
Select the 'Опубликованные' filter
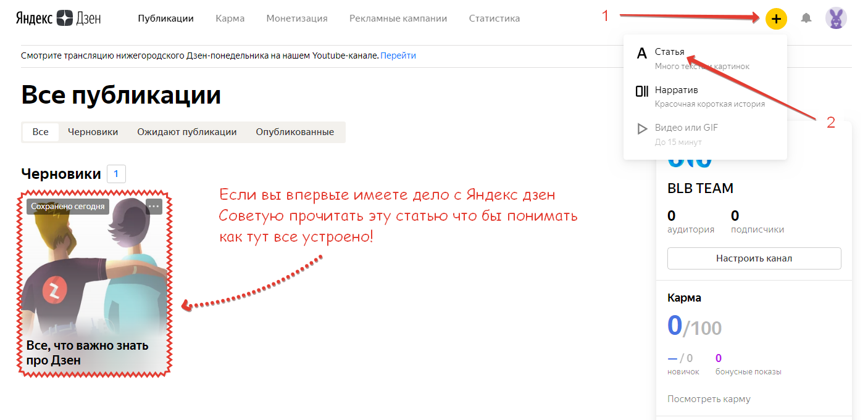(294, 132)
